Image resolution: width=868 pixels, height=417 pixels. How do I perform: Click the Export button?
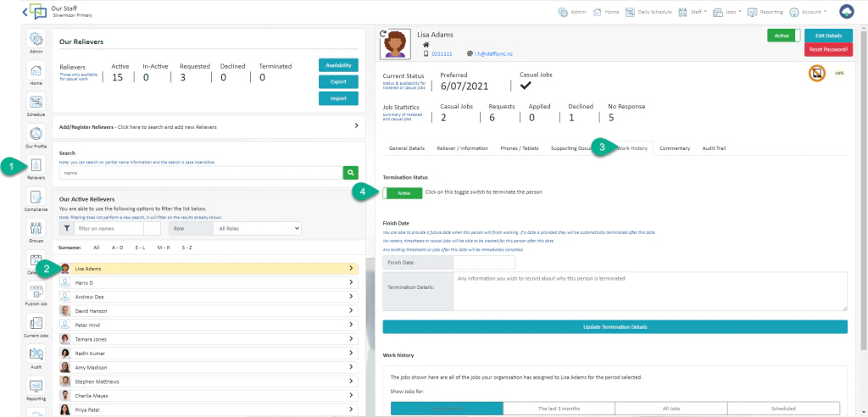coord(338,81)
